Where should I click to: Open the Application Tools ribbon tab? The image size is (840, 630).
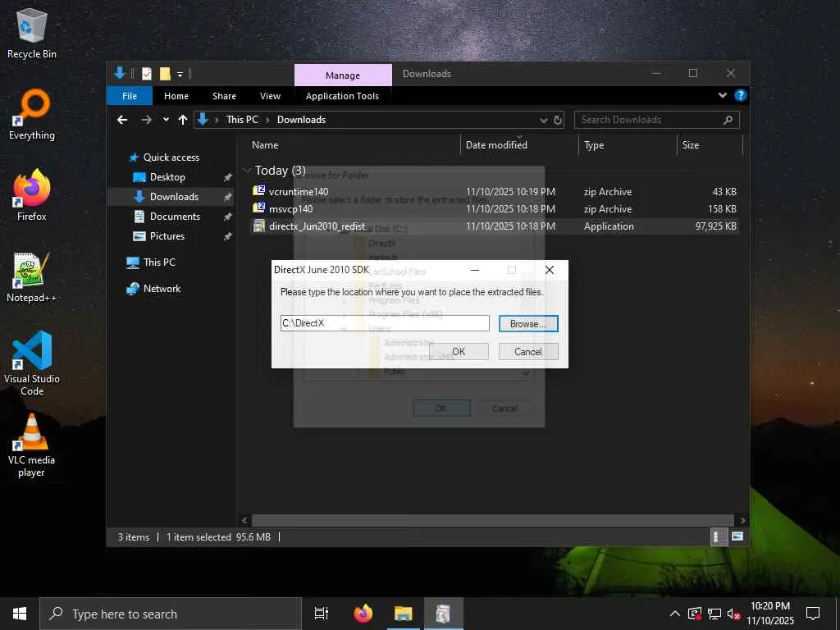(342, 96)
